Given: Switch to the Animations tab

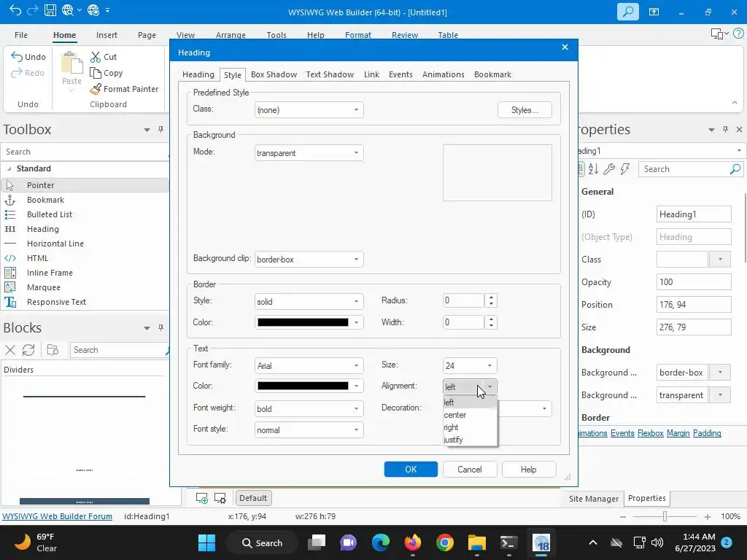Looking at the screenshot, I should pos(443,74).
